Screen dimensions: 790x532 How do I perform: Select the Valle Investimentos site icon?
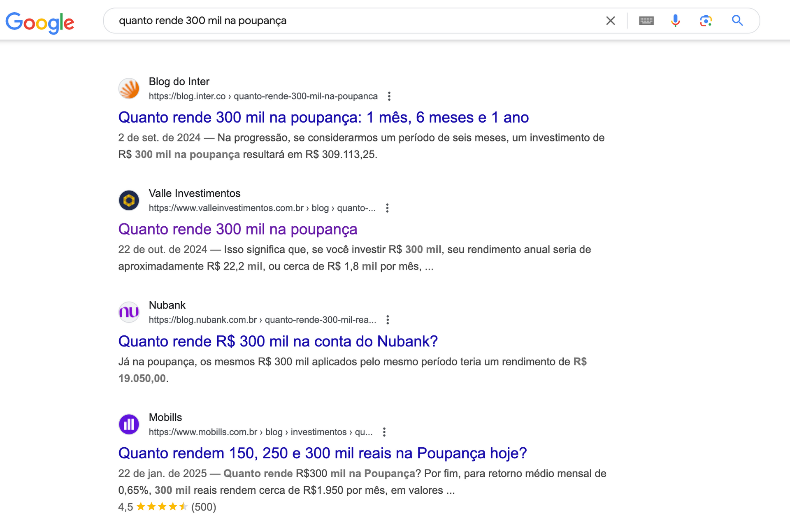click(x=129, y=200)
